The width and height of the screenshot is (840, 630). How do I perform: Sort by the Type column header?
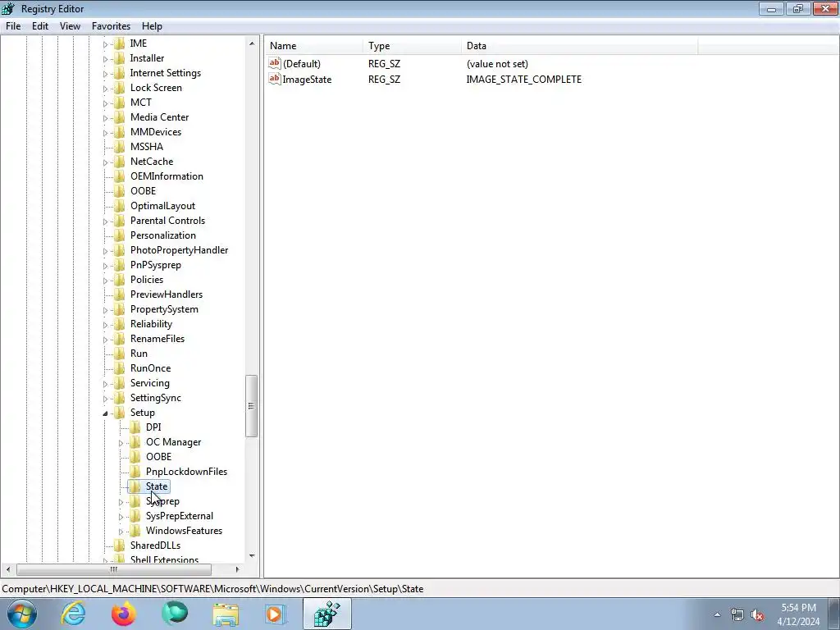tap(412, 46)
